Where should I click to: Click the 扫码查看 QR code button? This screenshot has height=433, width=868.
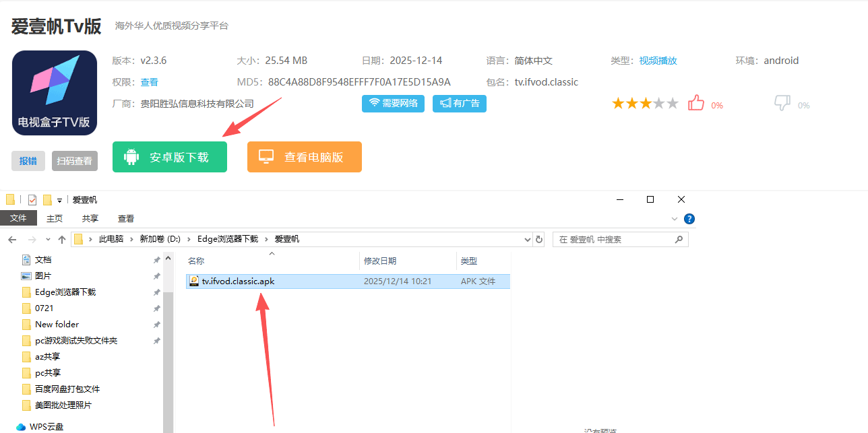pos(75,161)
